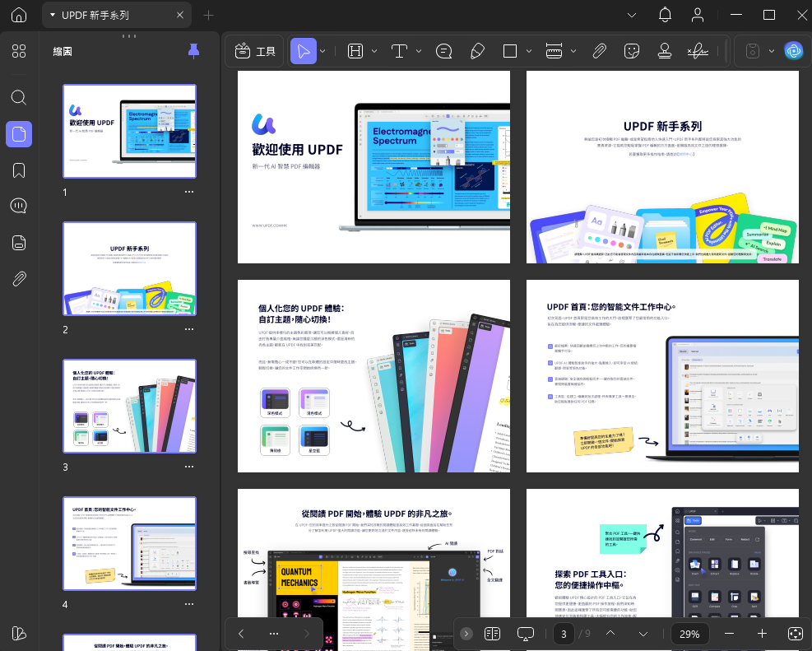Click the search magnifier icon in sidebar
This screenshot has height=651, width=812.
(19, 97)
